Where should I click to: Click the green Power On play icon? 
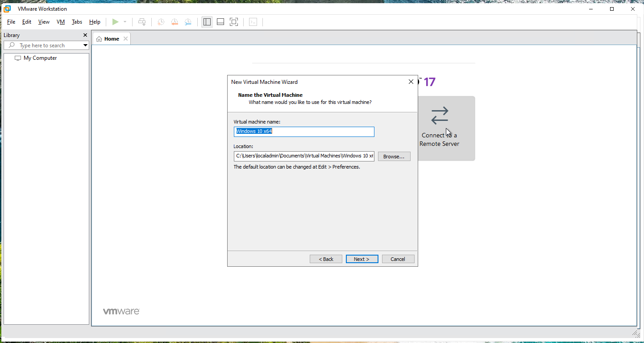[x=115, y=22]
